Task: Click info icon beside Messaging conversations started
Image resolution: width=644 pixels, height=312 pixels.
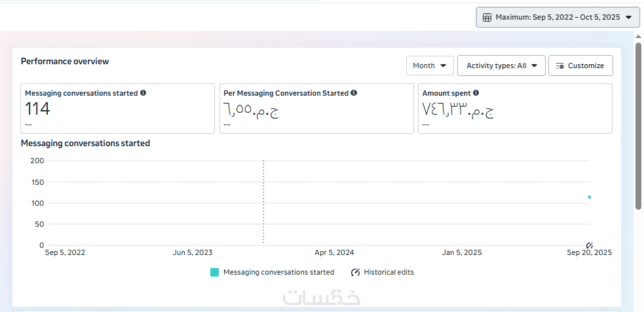Action: (x=143, y=93)
